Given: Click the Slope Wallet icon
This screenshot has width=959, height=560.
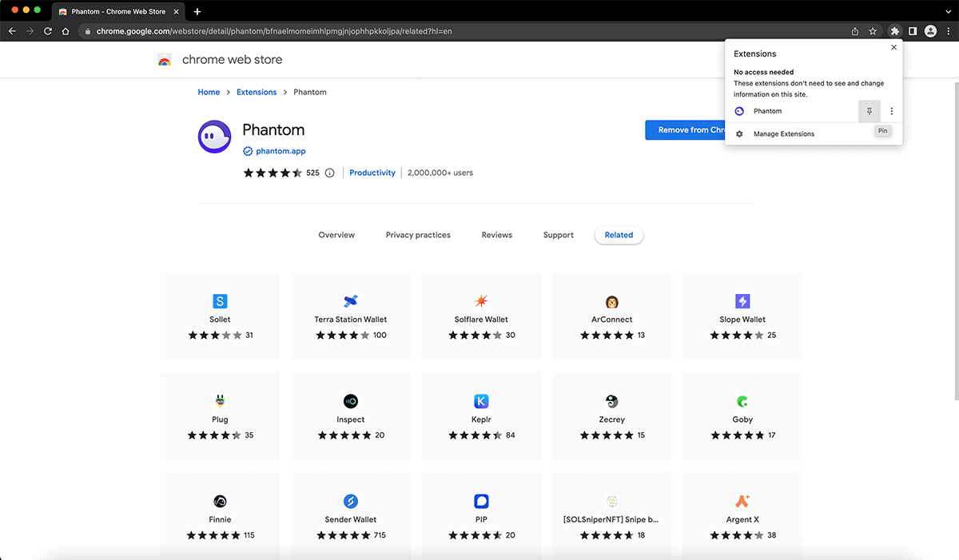Looking at the screenshot, I should tap(742, 301).
